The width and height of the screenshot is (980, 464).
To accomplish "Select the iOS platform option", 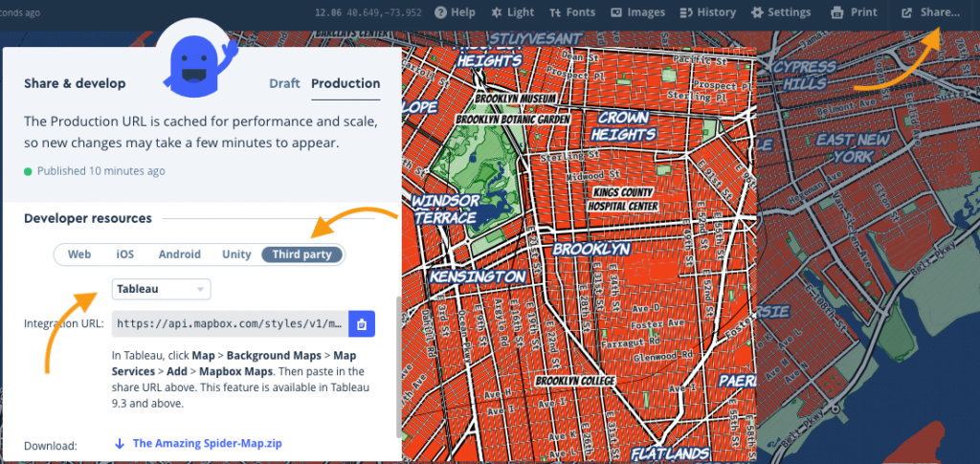I will click(125, 254).
